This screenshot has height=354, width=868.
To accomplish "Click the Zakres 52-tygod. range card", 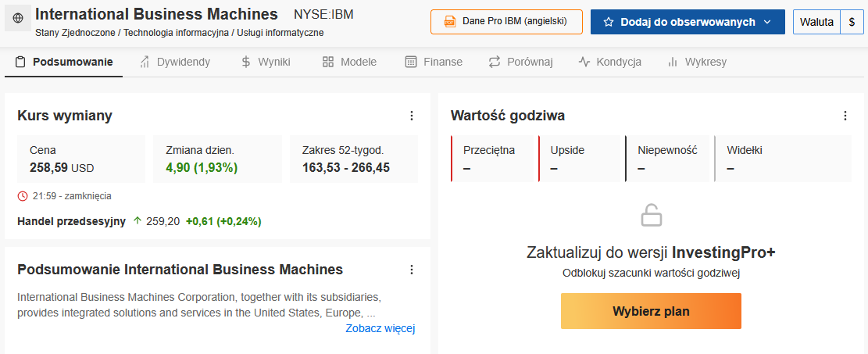I will (x=354, y=159).
